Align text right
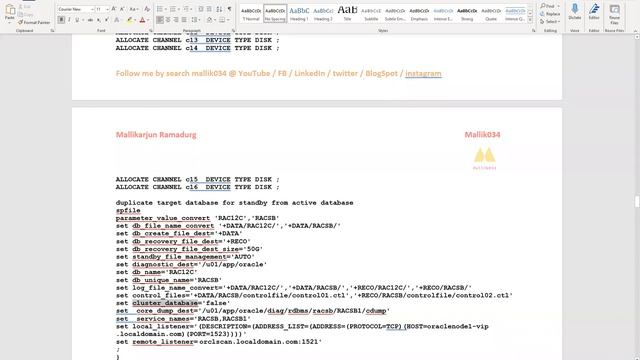 (176, 20)
